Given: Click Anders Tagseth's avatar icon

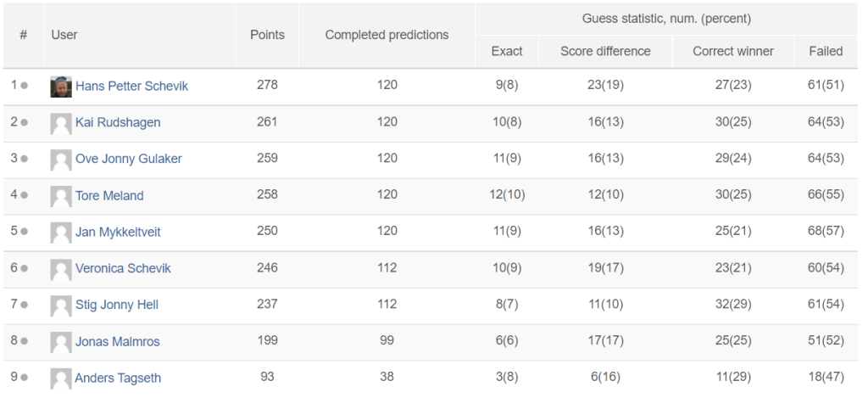Looking at the screenshot, I should 61,378.
